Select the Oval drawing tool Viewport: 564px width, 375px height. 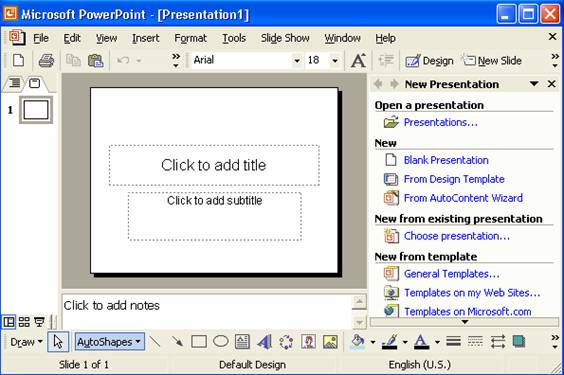tap(220, 341)
